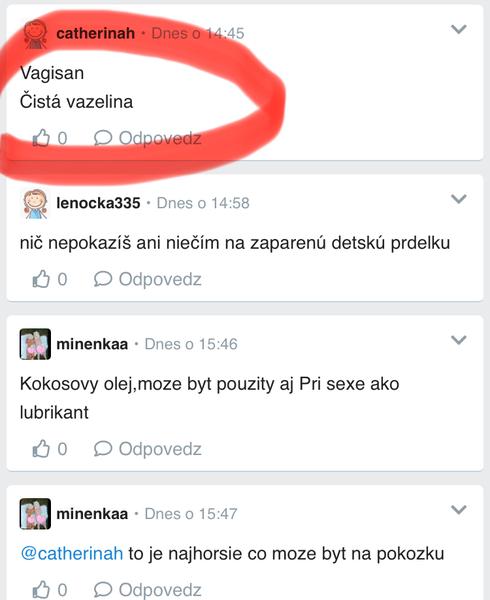
Task: Open catherinah's avatar picture
Action: pyautogui.click(x=35, y=34)
